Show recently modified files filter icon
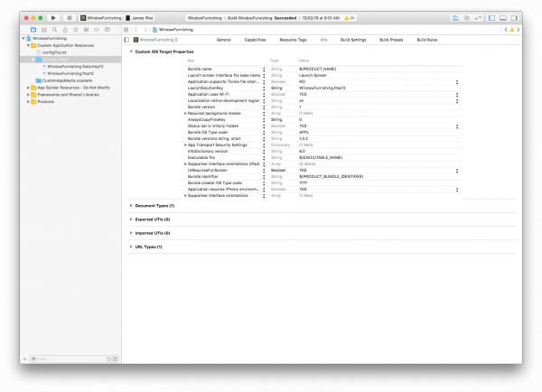The height and width of the screenshot is (392, 542). coord(109,359)
